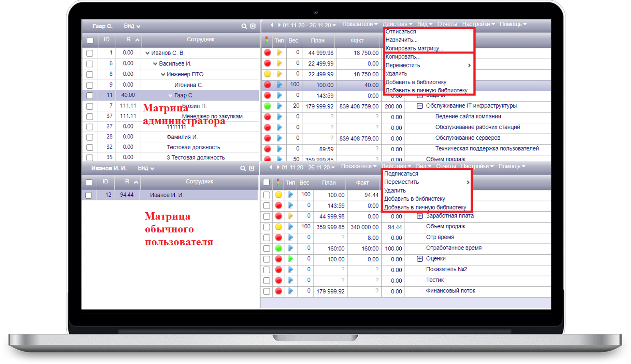Expand the Заработная плата indicator group
This screenshot has height=364, width=631.
pyautogui.click(x=420, y=216)
